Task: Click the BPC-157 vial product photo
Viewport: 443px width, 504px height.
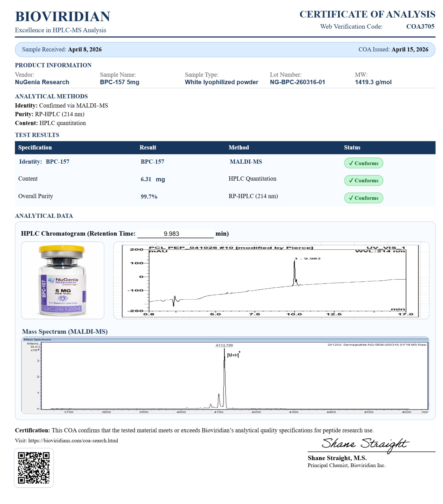Action: point(62,280)
